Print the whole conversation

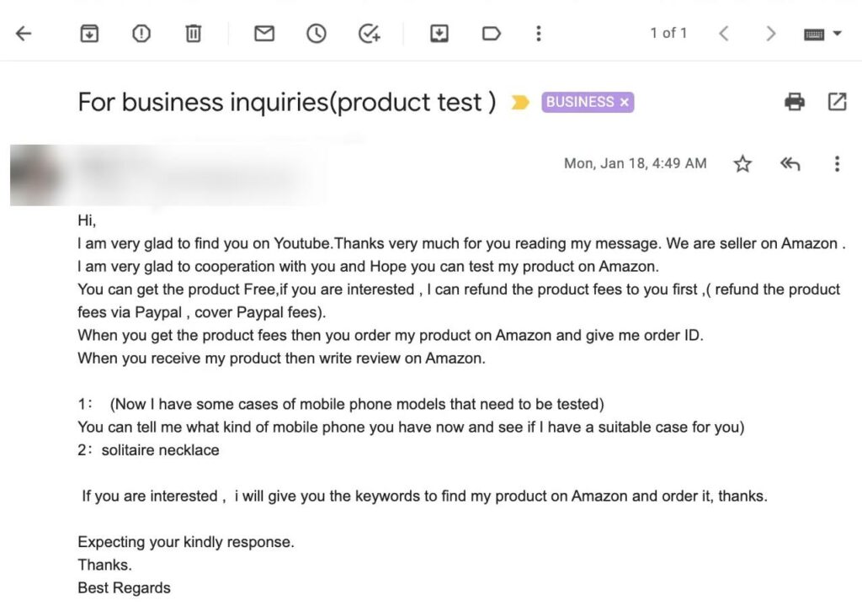click(x=794, y=102)
